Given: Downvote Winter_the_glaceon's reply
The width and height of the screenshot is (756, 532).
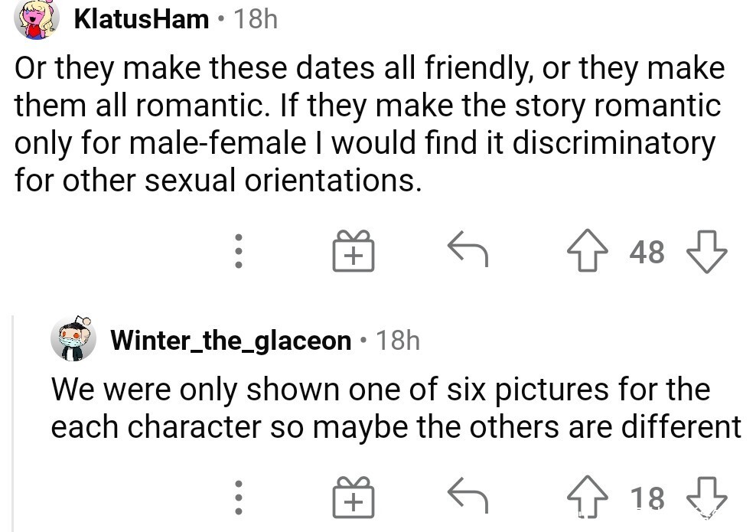Looking at the screenshot, I should 706,498.
